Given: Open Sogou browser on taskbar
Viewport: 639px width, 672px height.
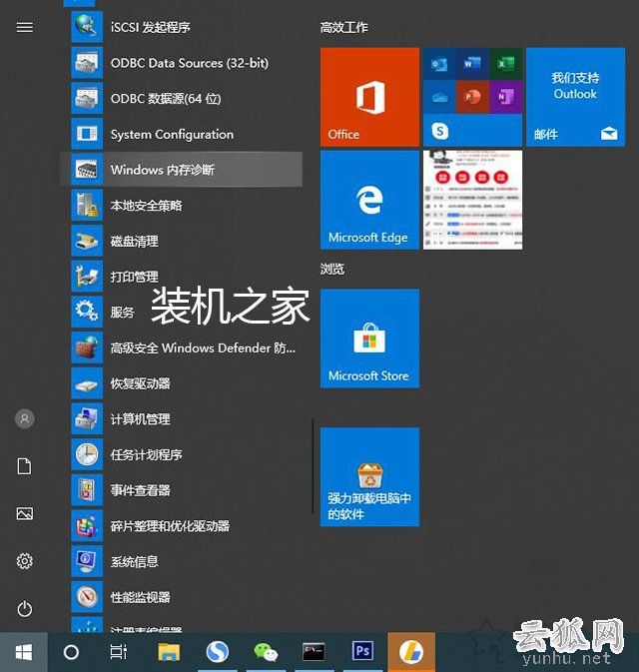Looking at the screenshot, I should click(218, 652).
